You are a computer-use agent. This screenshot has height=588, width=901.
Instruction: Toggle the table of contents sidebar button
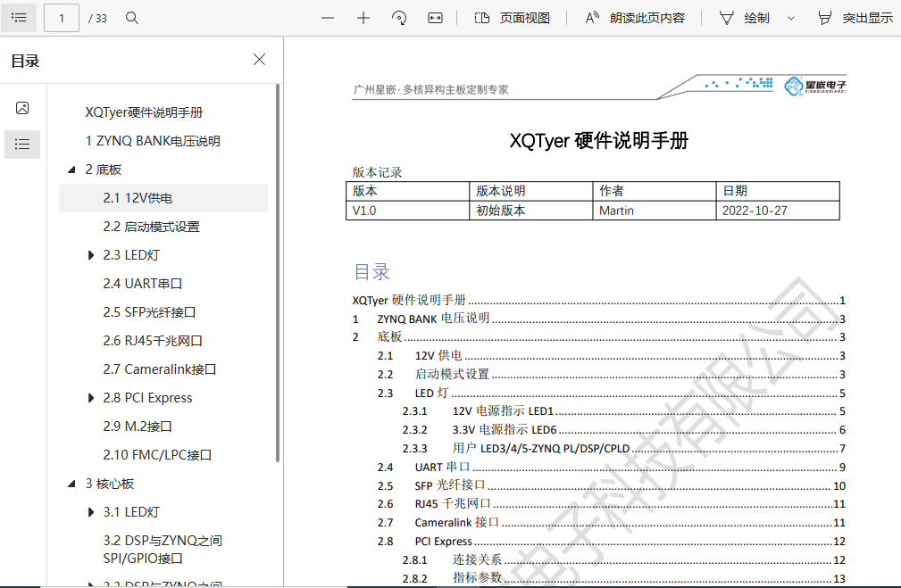click(x=19, y=18)
